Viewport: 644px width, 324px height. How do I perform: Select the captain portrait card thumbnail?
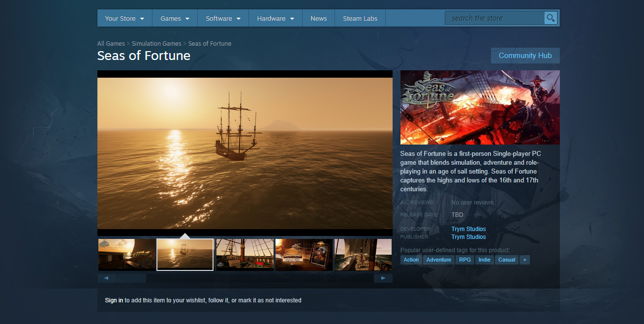click(x=304, y=255)
